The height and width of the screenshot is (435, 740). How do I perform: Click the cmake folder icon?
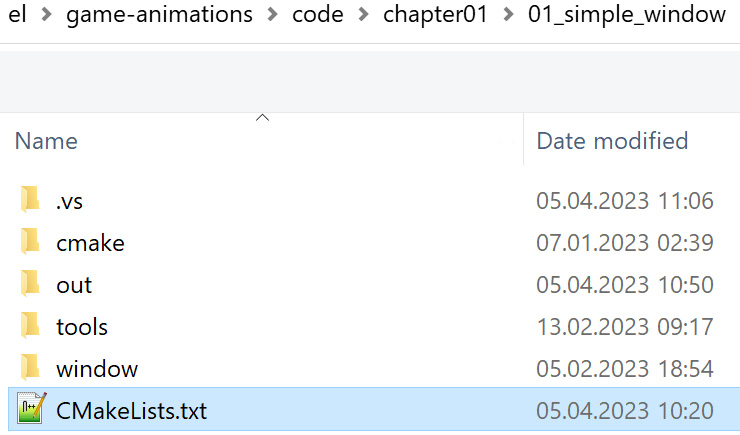(30, 241)
